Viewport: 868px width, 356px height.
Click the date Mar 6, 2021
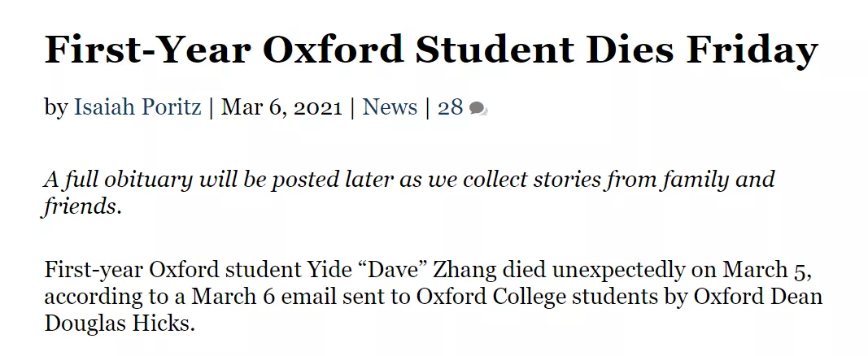[x=281, y=107]
